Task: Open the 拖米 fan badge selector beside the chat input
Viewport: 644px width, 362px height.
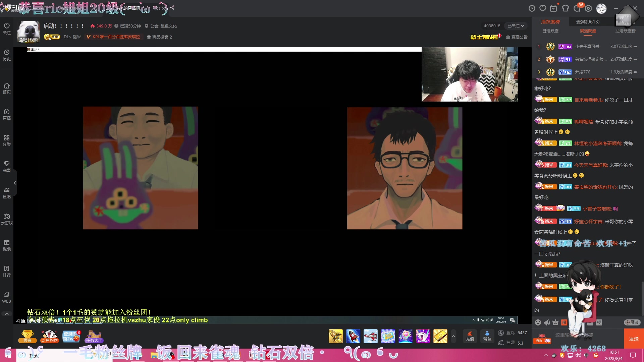Action: pyautogui.click(x=542, y=339)
